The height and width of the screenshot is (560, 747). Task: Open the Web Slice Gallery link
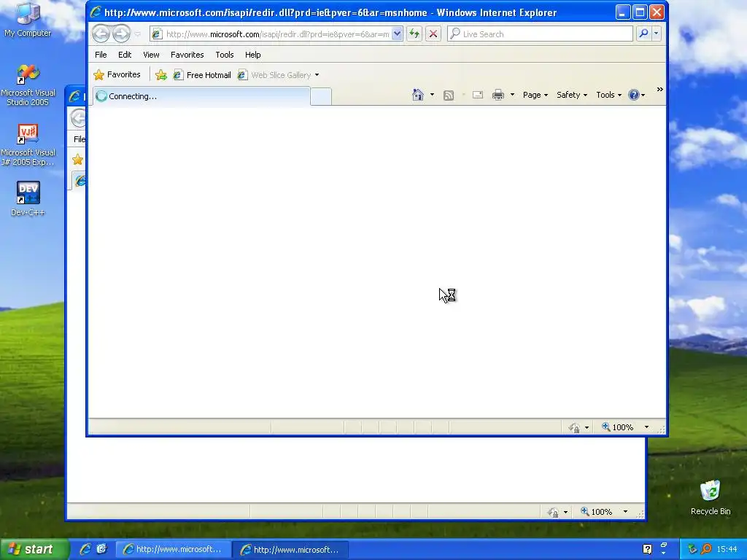click(x=274, y=75)
